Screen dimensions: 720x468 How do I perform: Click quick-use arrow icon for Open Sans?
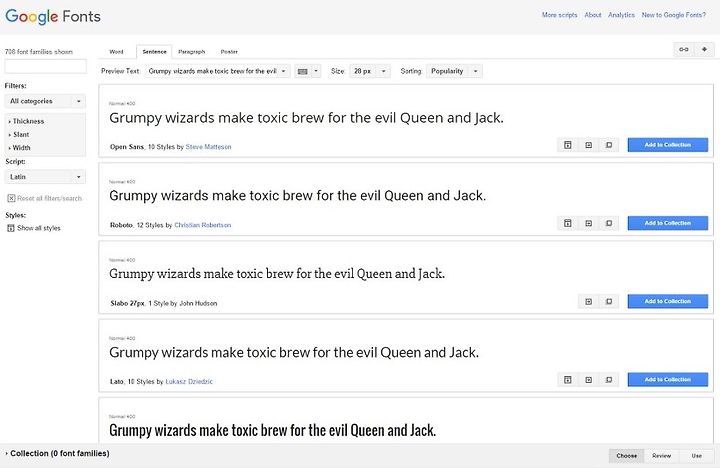point(588,145)
